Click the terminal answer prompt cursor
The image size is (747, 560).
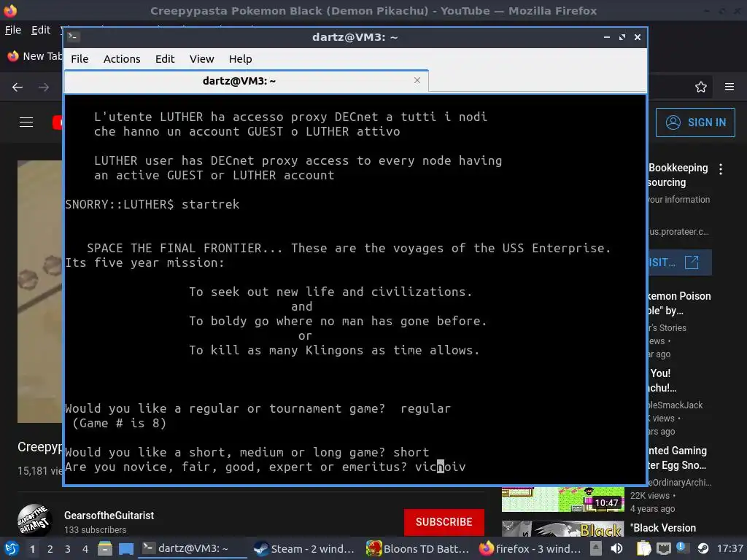pos(440,467)
